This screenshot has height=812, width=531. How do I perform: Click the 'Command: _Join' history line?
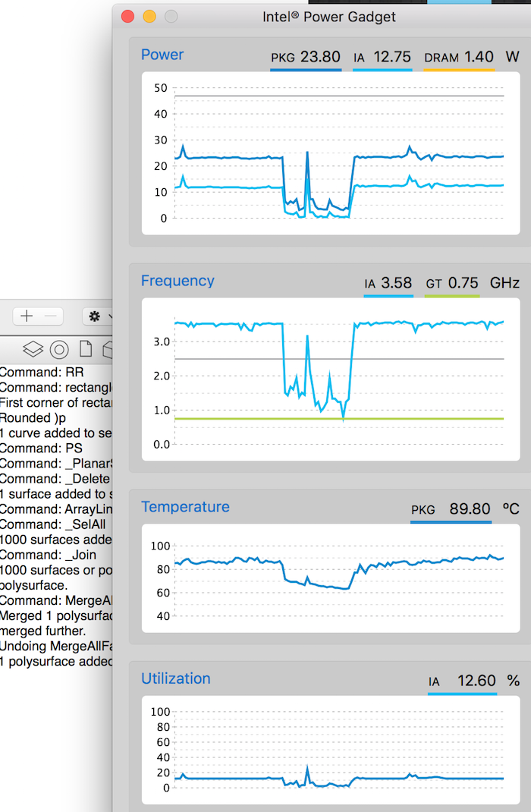pos(48,555)
